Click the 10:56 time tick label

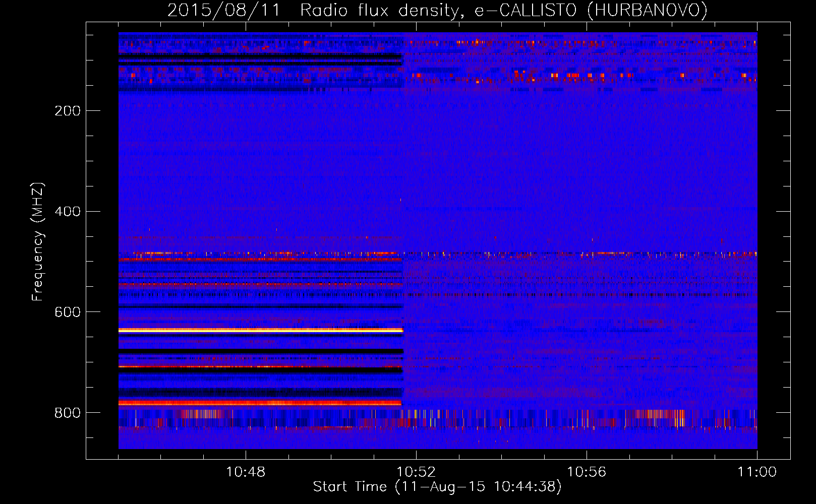click(587, 472)
